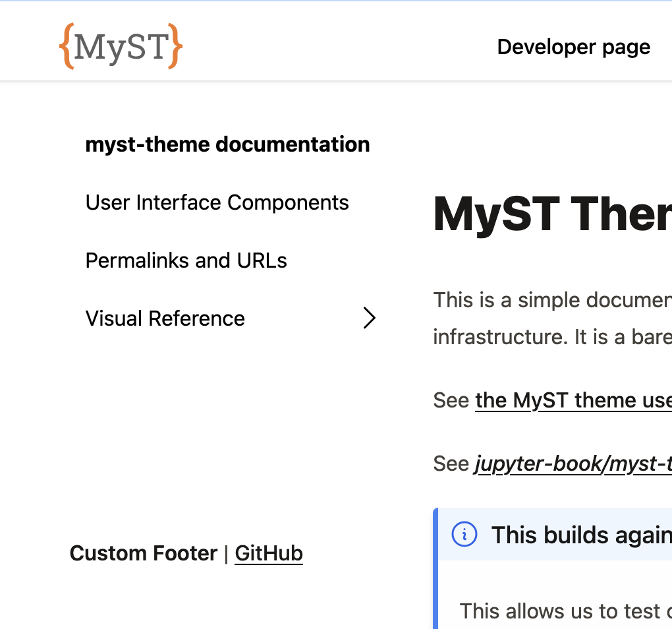672x629 pixels.
Task: Click the chevron icon next to Visual Reference
Action: tap(370, 318)
